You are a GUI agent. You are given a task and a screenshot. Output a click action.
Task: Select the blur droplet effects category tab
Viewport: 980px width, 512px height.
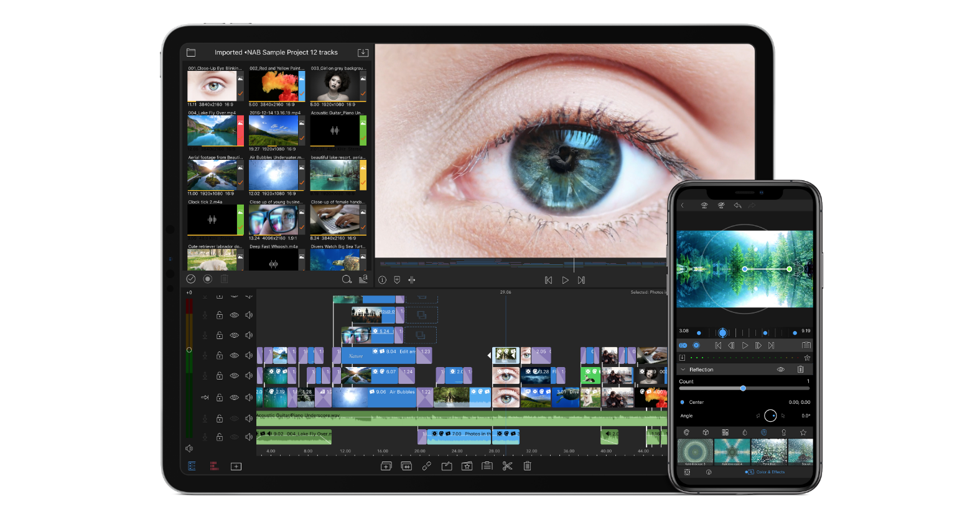coord(745,432)
